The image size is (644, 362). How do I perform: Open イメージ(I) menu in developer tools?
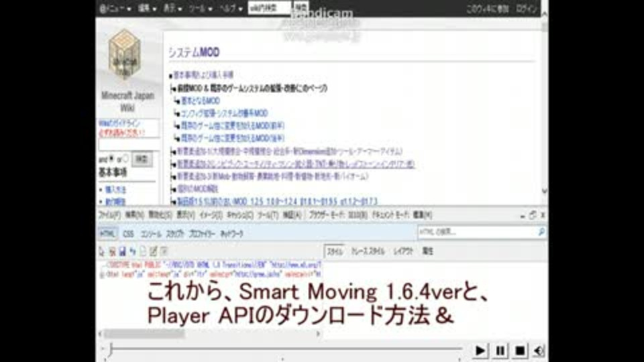coord(211,215)
